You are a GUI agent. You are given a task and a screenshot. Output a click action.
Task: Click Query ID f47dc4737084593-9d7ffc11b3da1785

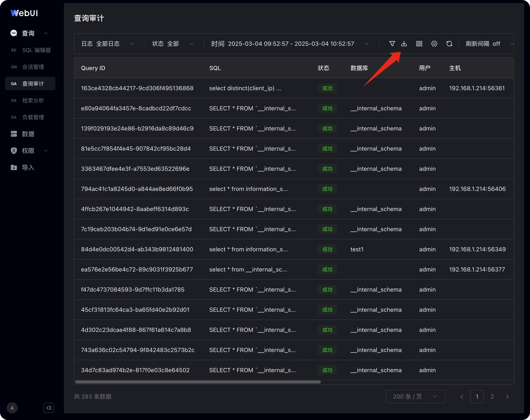click(132, 290)
